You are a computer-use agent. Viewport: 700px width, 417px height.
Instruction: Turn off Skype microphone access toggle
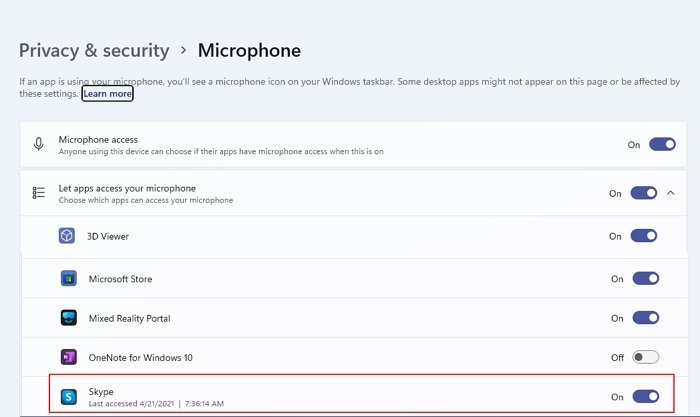[x=646, y=396]
